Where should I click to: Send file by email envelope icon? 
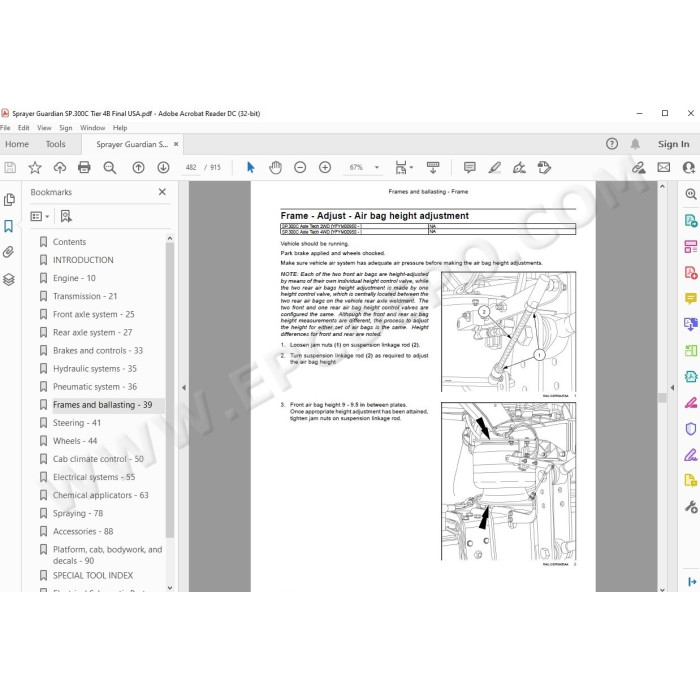tap(664, 167)
